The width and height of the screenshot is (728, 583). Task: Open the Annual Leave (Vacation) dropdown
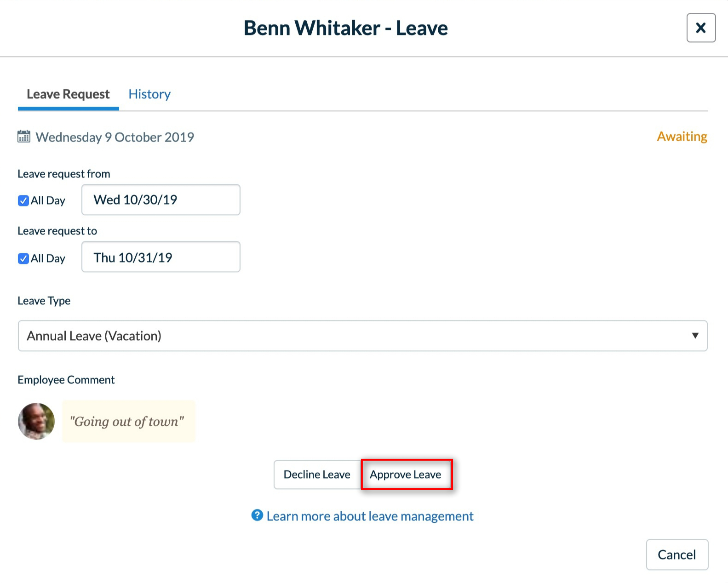coord(362,336)
